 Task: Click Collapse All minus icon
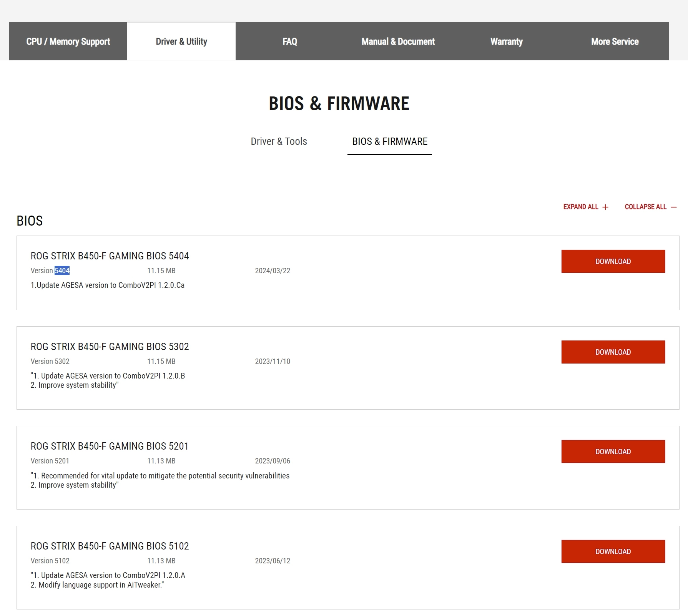coord(673,207)
